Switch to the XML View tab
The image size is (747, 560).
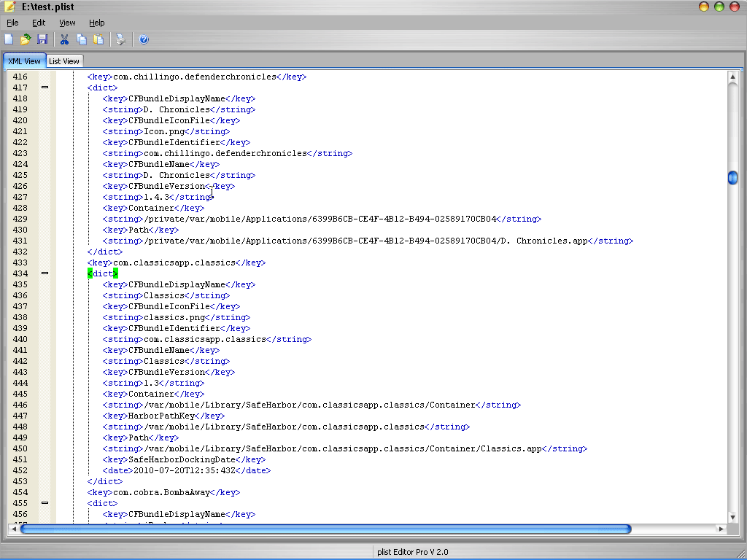tap(24, 61)
